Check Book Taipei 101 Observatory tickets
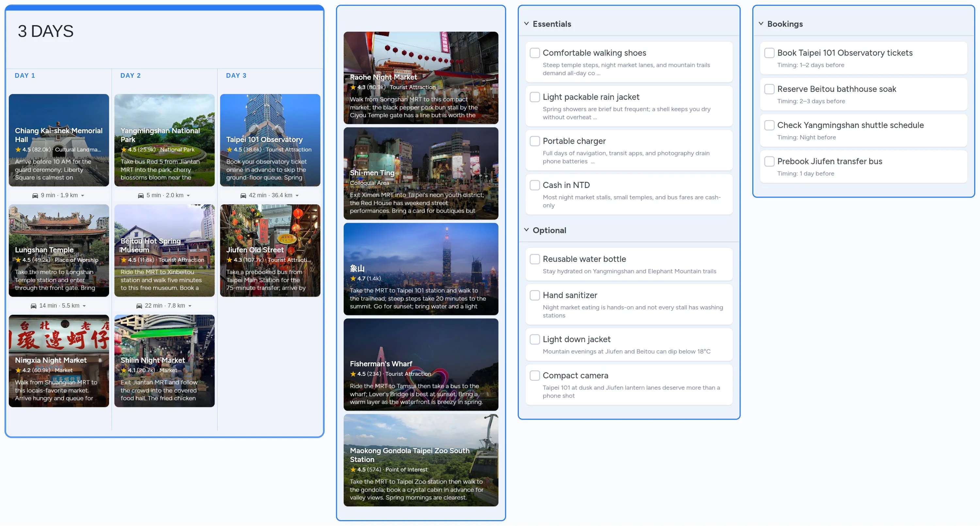The height and width of the screenshot is (526, 980). [x=769, y=53]
